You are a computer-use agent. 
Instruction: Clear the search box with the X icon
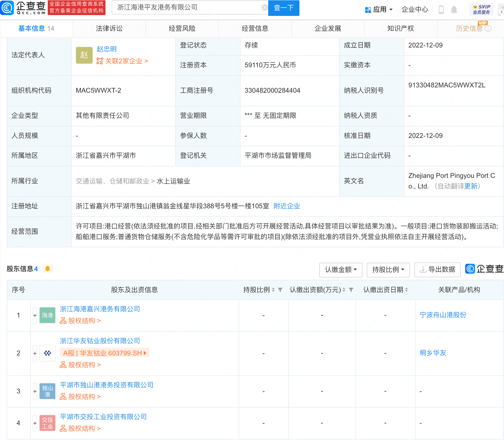click(x=265, y=8)
